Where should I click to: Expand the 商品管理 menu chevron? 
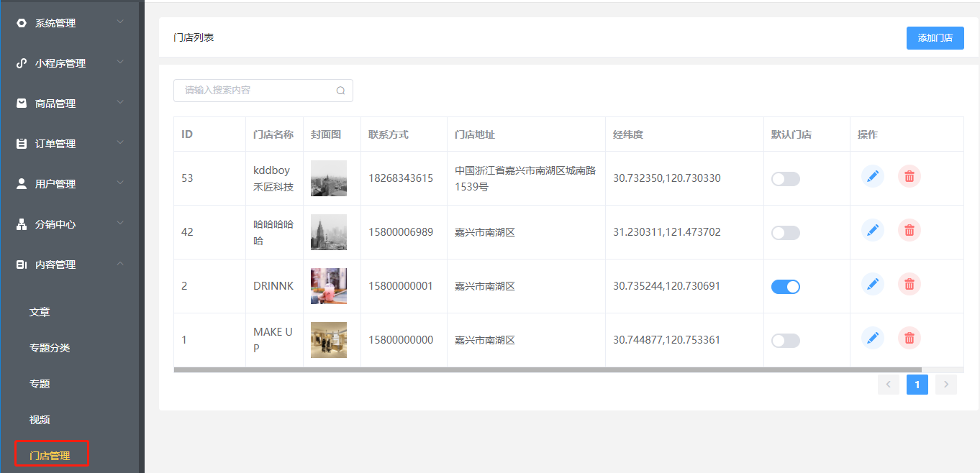[x=120, y=103]
